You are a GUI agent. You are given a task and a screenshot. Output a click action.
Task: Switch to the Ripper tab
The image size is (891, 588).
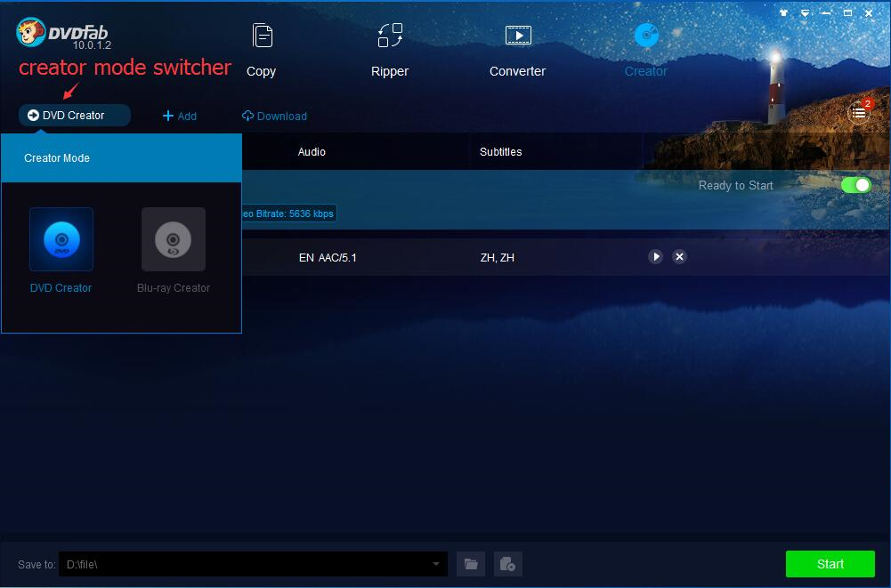390,50
